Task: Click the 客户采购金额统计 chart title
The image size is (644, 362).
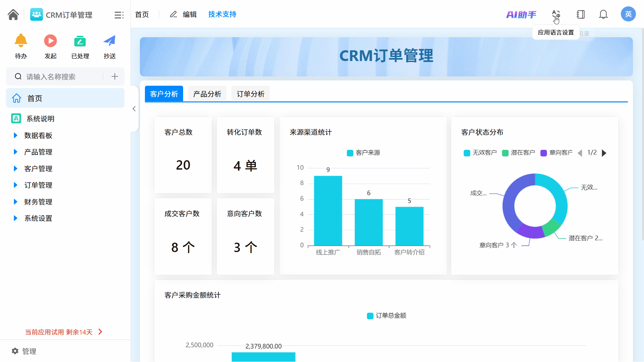Action: pos(193,295)
